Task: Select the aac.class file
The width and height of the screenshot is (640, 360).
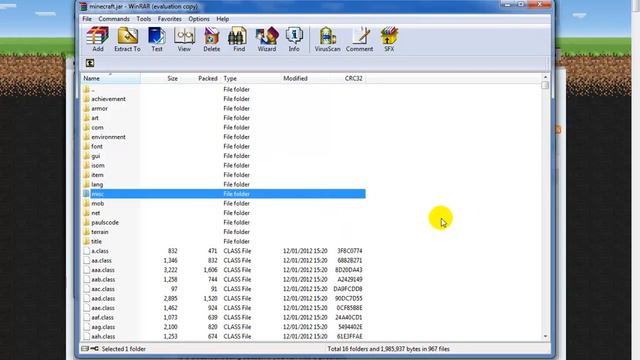Action: click(x=224, y=289)
